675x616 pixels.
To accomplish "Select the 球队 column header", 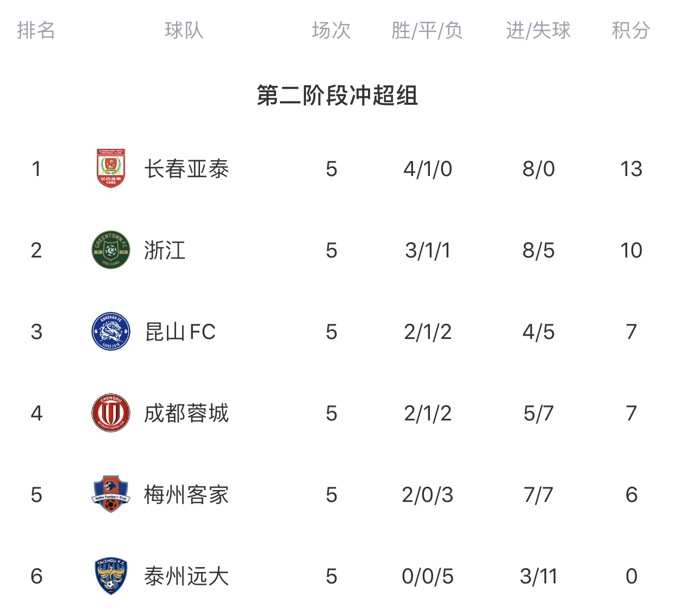I will pos(184,30).
